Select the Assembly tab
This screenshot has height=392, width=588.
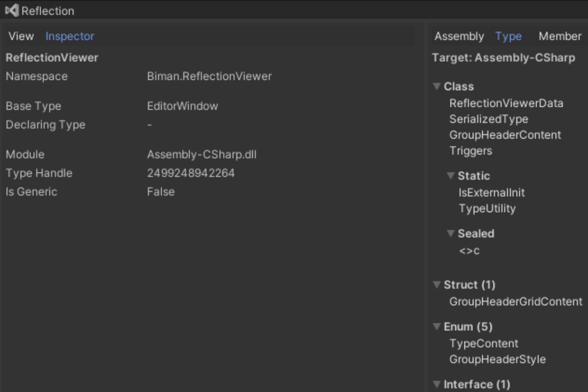click(459, 36)
